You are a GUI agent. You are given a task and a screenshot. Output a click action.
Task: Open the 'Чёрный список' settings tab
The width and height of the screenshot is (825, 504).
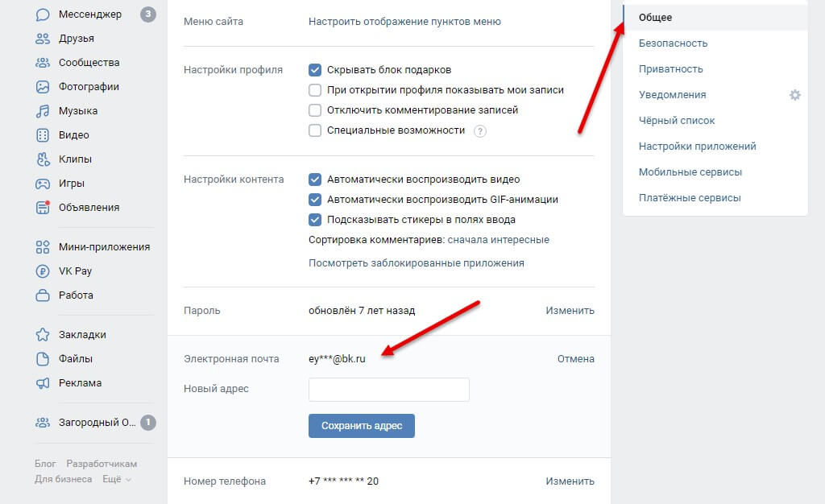coord(677,120)
